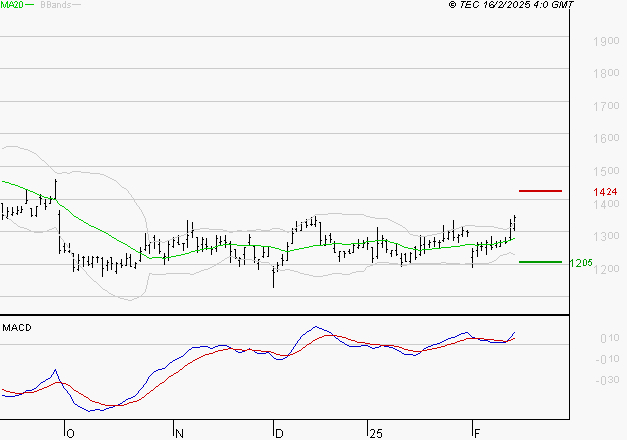This screenshot has width=627, height=440.
Task: Click the red 1424 price label
Action: (603, 191)
